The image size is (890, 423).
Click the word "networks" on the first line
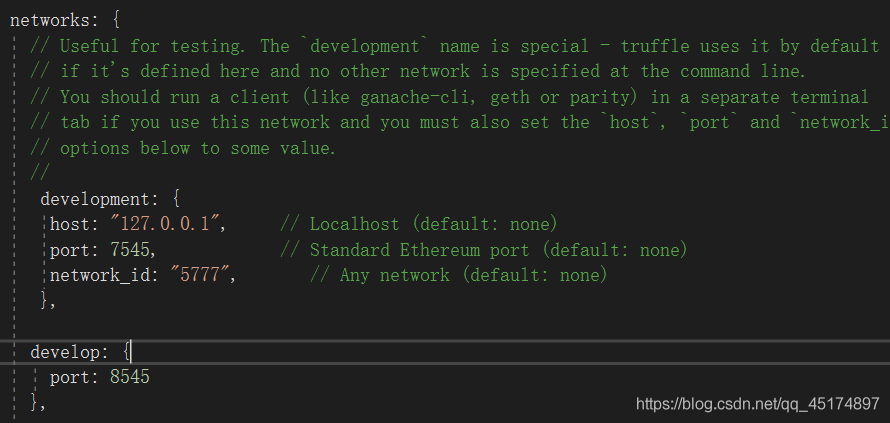50,21
